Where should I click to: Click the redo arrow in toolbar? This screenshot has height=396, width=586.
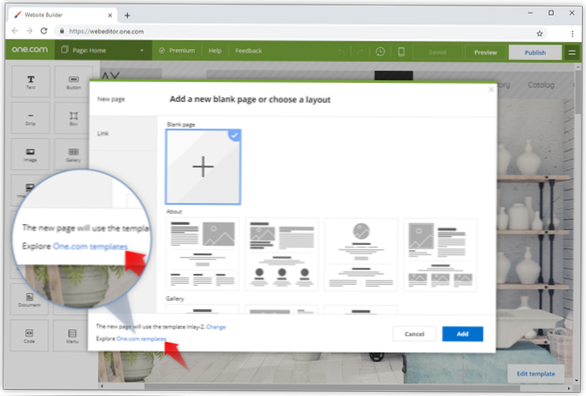pyautogui.click(x=360, y=52)
